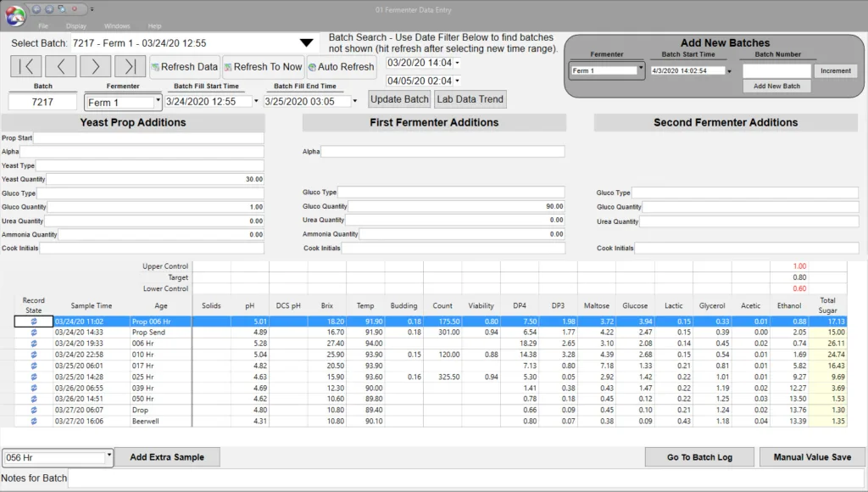Click the application logo orb icon
Screen dimensions: 868x492
pyautogui.click(x=15, y=16)
